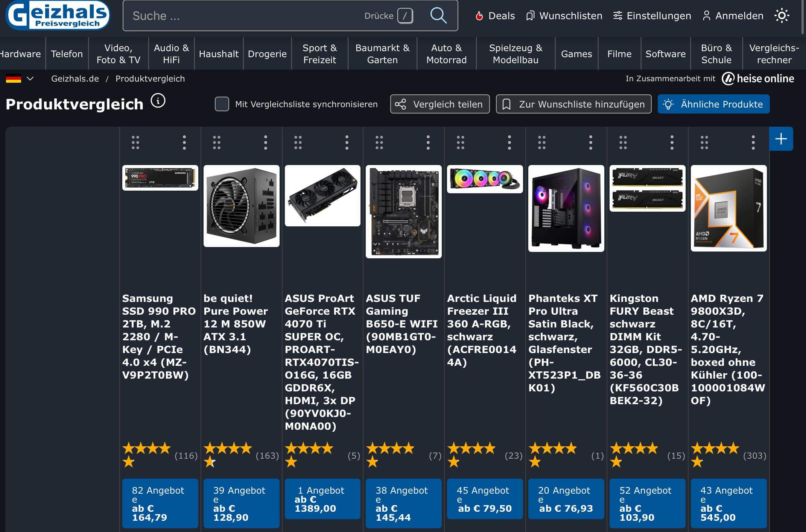Viewport: 806px width, 532px height.
Task: Click the ASUS TUF Gaming motherboard thumbnail
Action: [x=403, y=212]
